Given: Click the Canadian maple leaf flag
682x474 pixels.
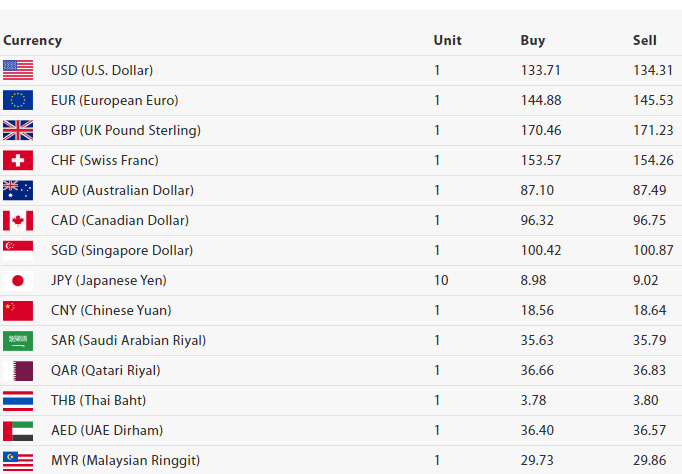Looking at the screenshot, I should (x=18, y=220).
